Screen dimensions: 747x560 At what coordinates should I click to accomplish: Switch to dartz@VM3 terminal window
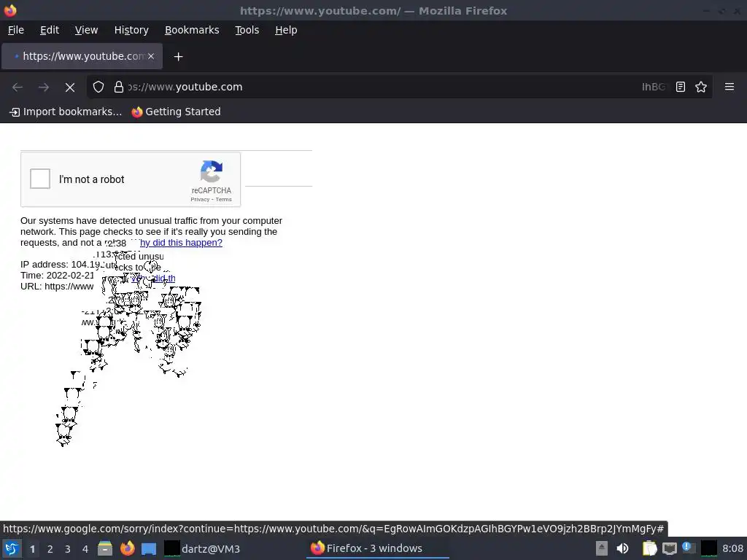pos(203,548)
